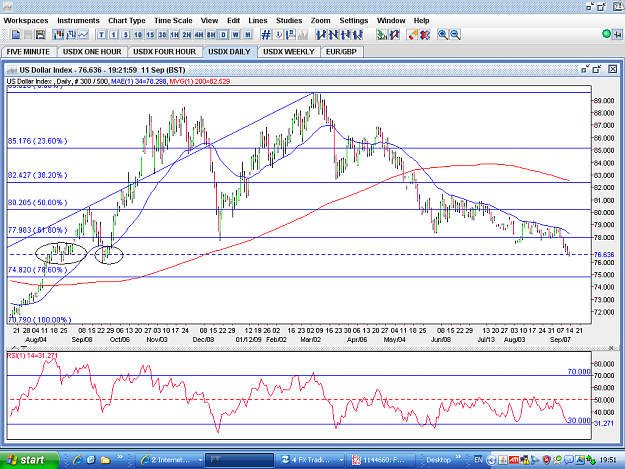Open the Windows start button
The height and width of the screenshot is (469, 625).
point(29,460)
